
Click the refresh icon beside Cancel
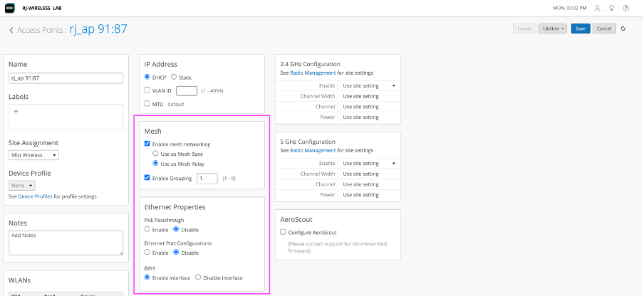pos(623,28)
